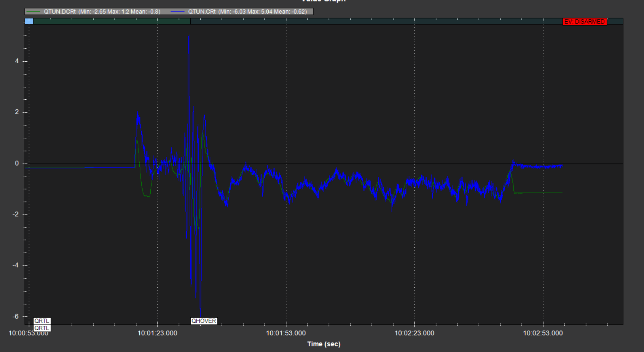Viewport: 644px width, 352px height.
Task: Click the 10:01:53.000 time axis label
Action: coord(286,333)
